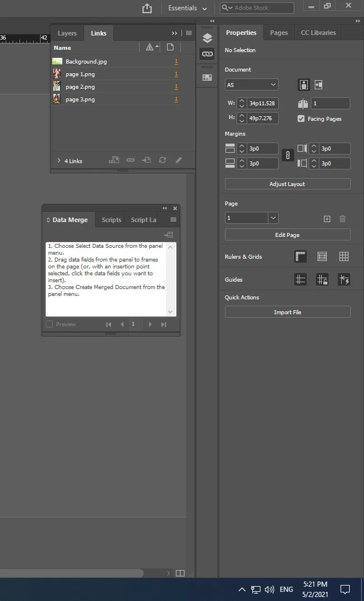Go to next record in Data Merge

pos(150,325)
